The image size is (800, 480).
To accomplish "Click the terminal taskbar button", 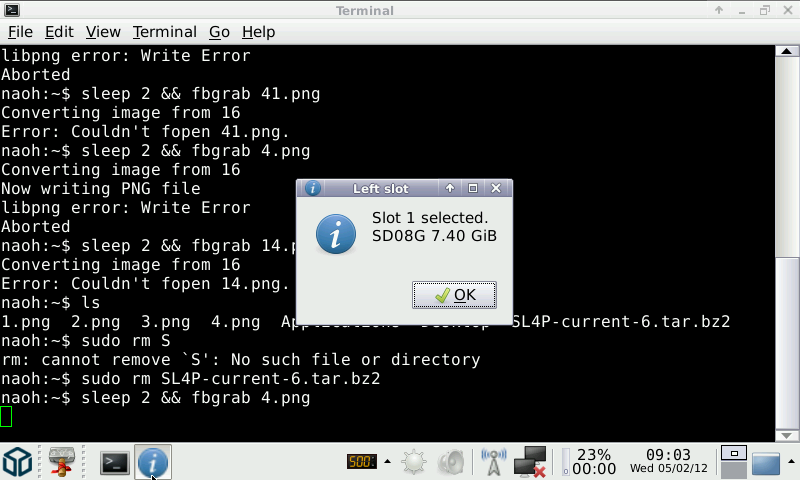I will tap(115, 462).
